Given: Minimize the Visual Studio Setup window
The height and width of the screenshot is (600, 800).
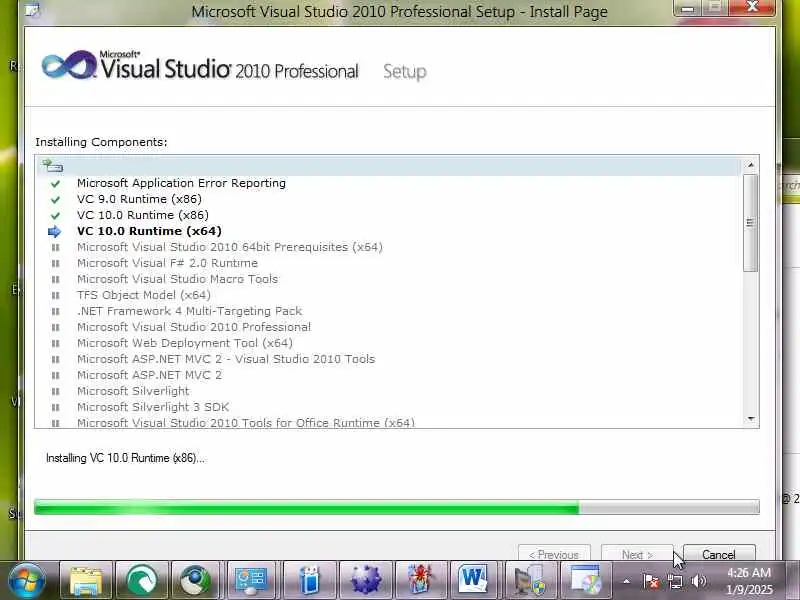Looking at the screenshot, I should pyautogui.click(x=688, y=8).
